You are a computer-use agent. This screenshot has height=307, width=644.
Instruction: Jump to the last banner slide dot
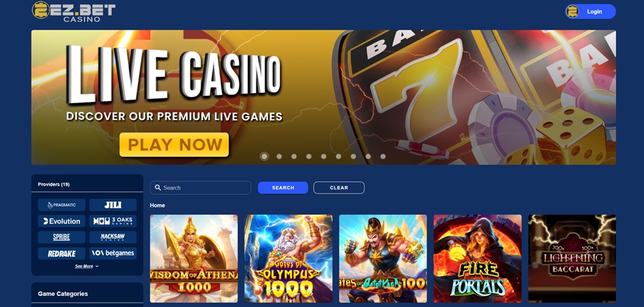tap(383, 156)
